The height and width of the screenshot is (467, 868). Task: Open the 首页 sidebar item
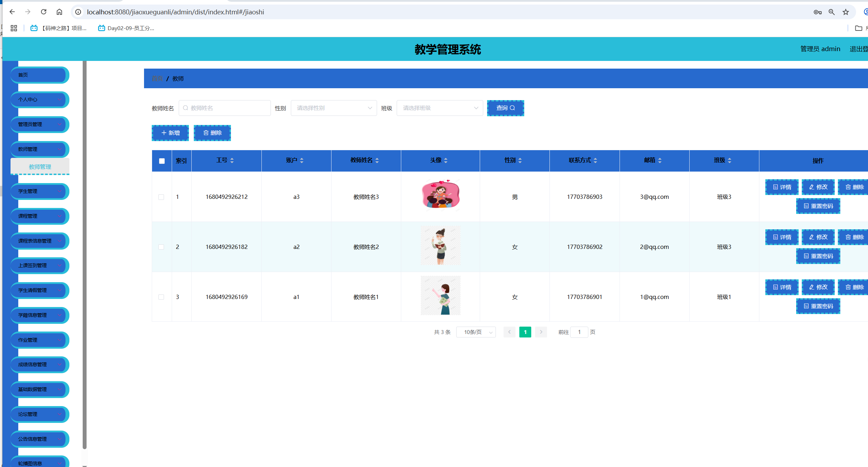coord(40,75)
